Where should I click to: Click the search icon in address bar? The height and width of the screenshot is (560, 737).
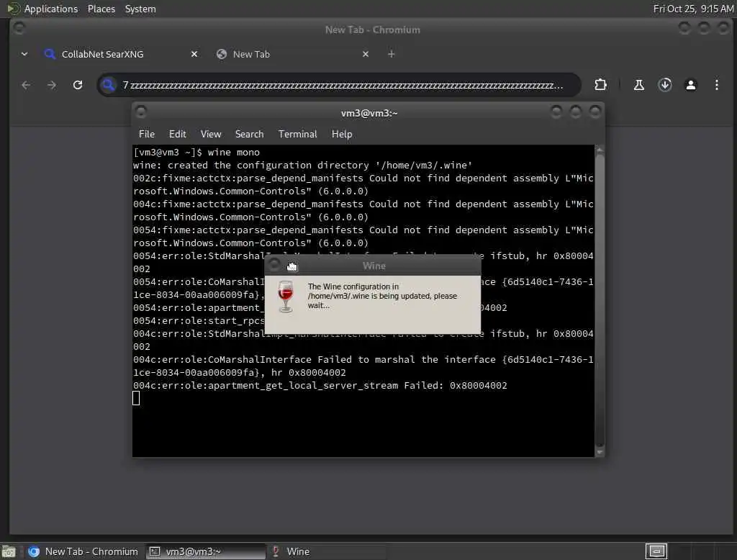[x=108, y=85]
